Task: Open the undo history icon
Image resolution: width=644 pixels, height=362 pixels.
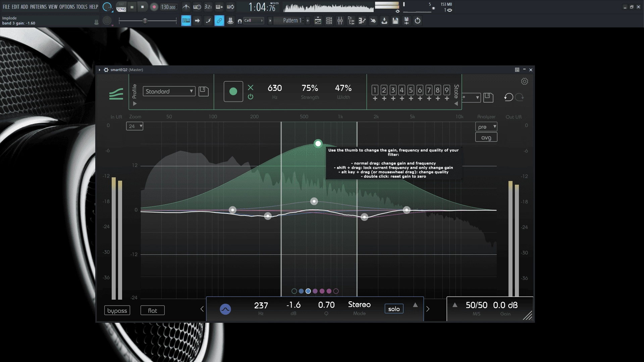Action: click(418, 21)
